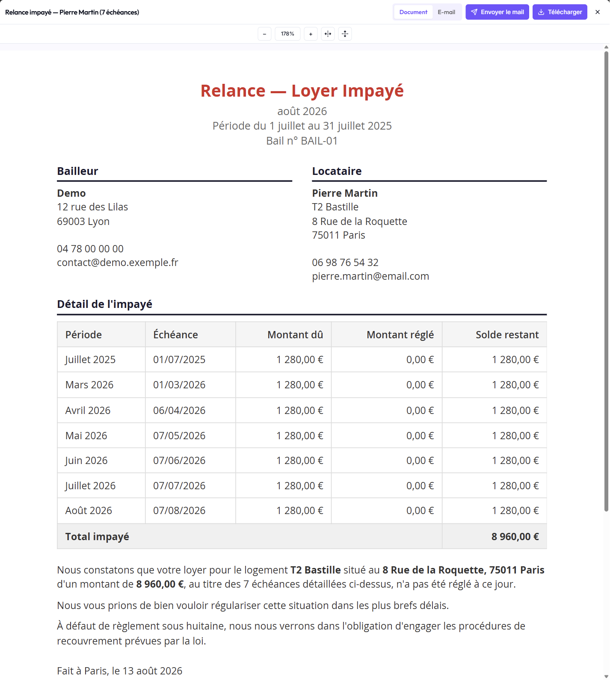
Task: Click 'Fait à Paris, le 13 août 2026'
Action: pos(120,671)
